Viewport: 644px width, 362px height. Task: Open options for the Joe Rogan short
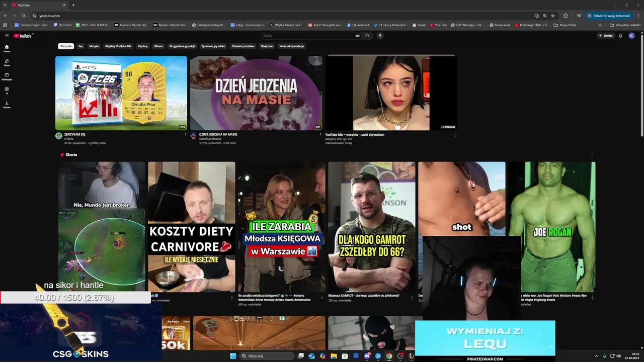pos(592,297)
